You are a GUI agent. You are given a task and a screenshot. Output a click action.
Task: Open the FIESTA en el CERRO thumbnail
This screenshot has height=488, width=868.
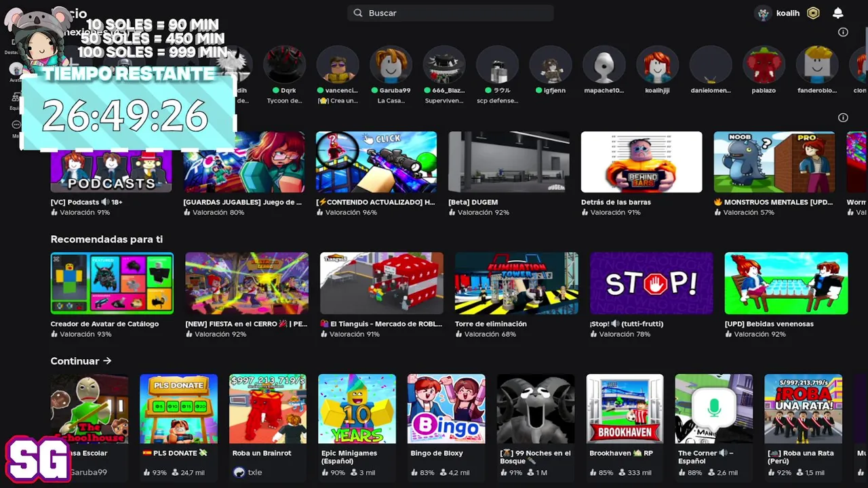247,283
